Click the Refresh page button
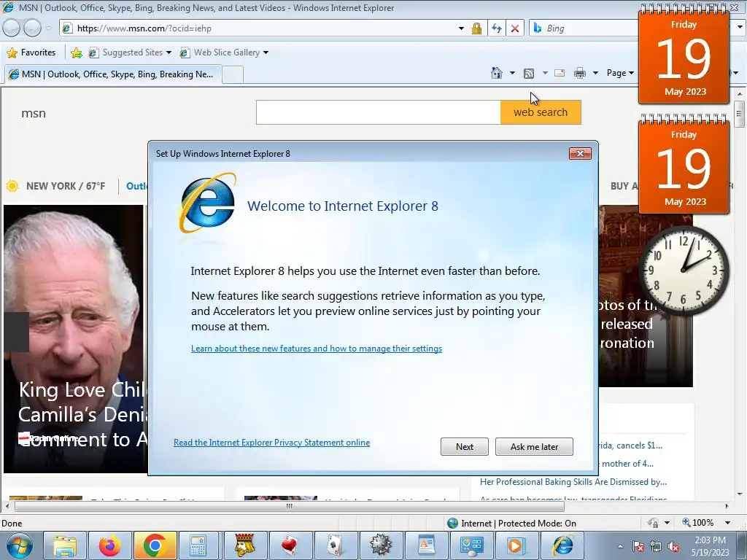This screenshot has width=747, height=560. (496, 28)
